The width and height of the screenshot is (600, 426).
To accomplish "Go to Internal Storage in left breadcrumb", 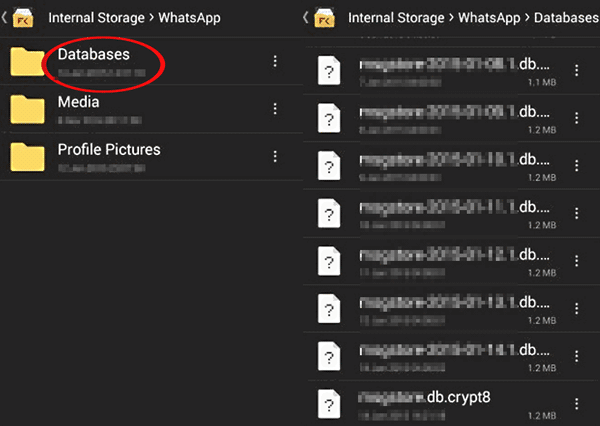I will [94, 18].
